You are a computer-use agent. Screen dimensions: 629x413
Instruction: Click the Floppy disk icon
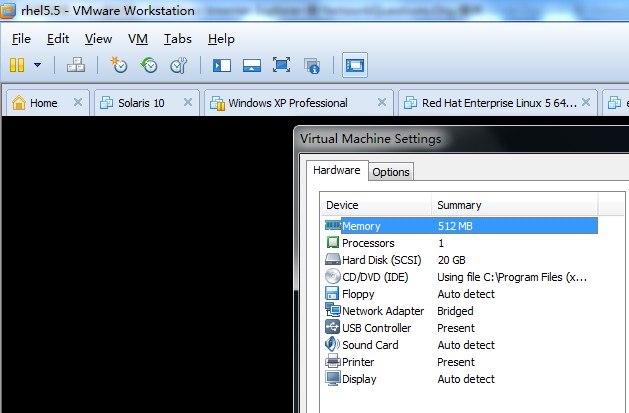coord(332,293)
